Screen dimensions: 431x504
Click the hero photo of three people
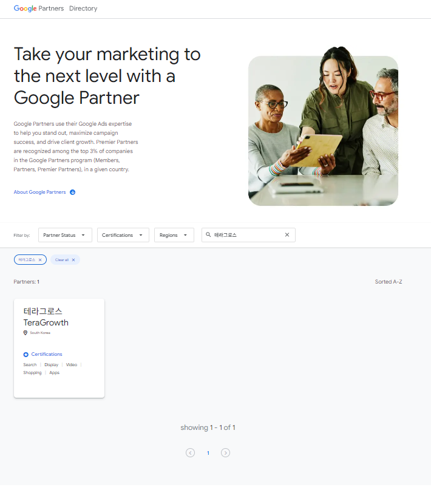pyautogui.click(x=323, y=131)
